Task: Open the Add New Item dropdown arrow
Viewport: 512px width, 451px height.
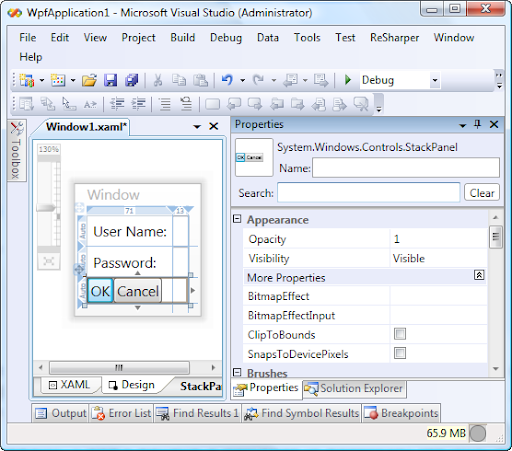Action: click(x=73, y=80)
